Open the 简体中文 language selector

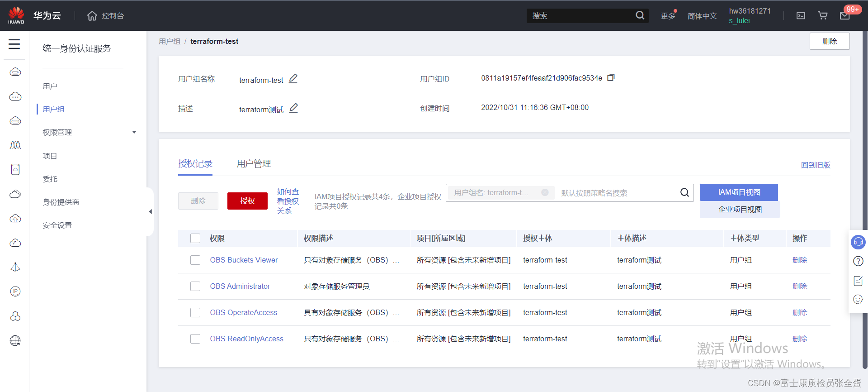[x=702, y=16]
